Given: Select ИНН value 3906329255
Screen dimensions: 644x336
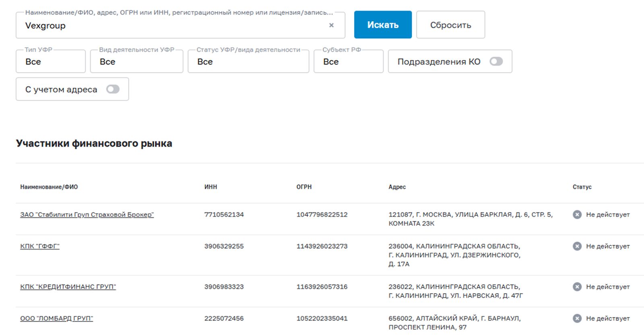Looking at the screenshot, I should tap(224, 246).
